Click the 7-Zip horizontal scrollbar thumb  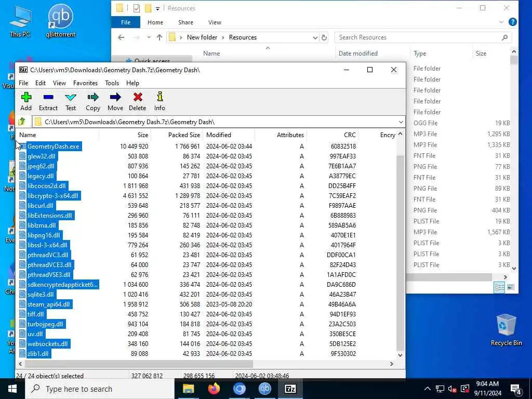pyautogui.click(x=138, y=364)
